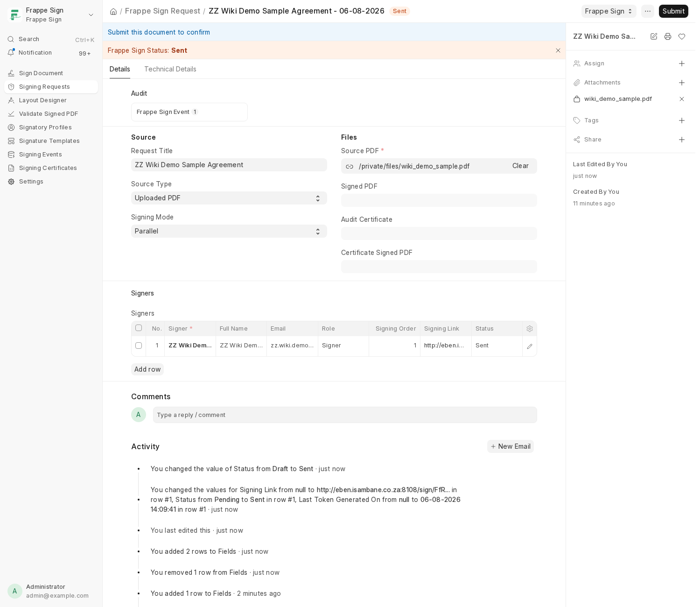Open Notification bell icon
The width and height of the screenshot is (700, 607).
(11, 52)
